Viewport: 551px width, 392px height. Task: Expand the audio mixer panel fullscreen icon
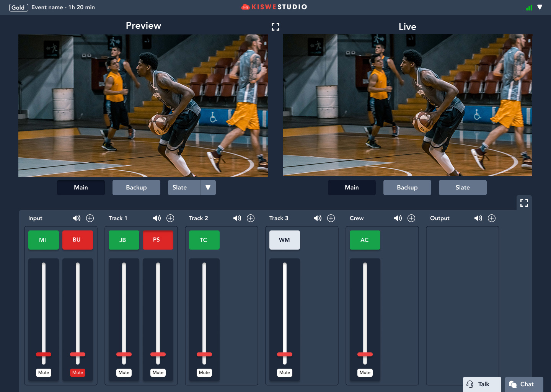pyautogui.click(x=524, y=203)
